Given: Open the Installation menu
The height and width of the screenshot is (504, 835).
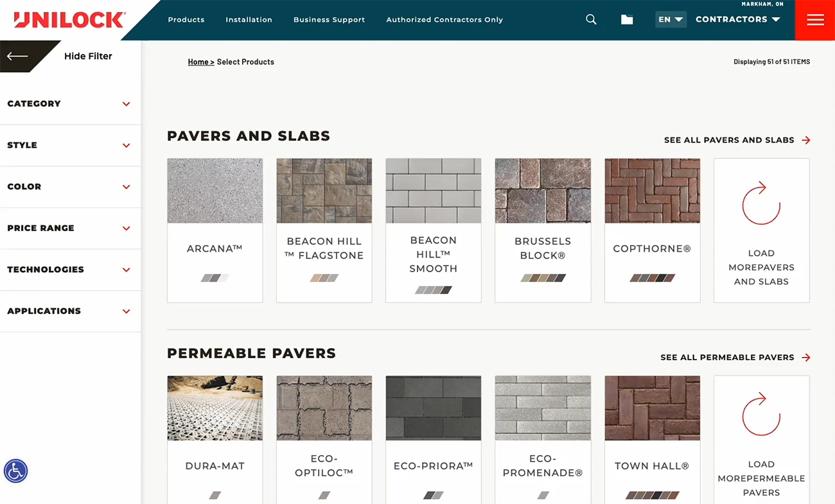Looking at the screenshot, I should 249,20.
